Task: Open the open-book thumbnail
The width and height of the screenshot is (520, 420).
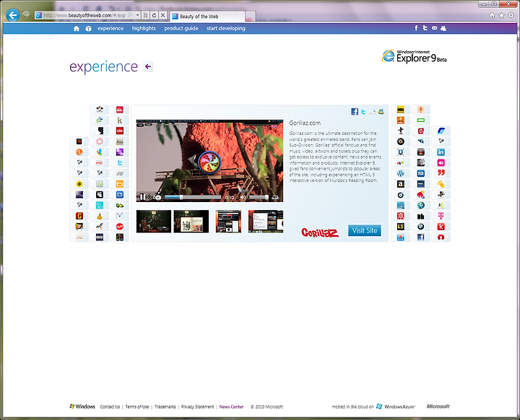Action: coord(191,221)
